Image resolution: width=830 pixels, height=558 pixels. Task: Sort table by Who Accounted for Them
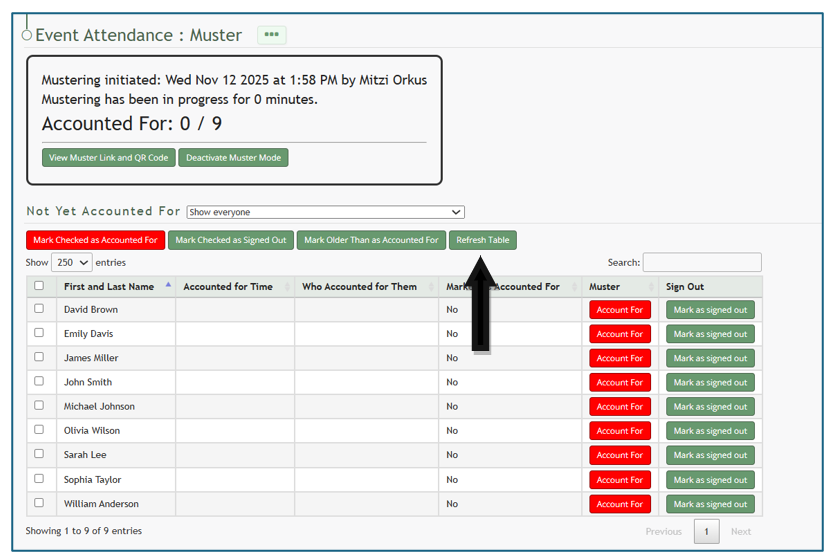[359, 287]
